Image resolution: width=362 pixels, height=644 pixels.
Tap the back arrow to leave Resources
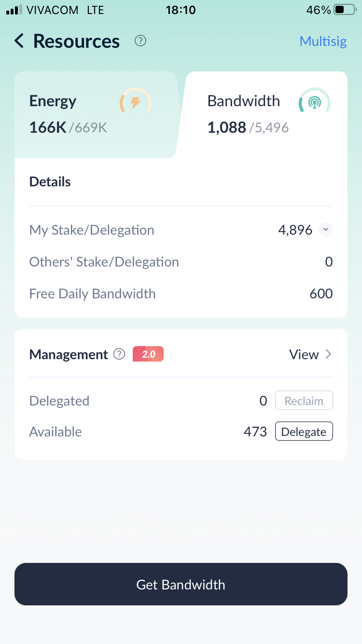(x=18, y=41)
